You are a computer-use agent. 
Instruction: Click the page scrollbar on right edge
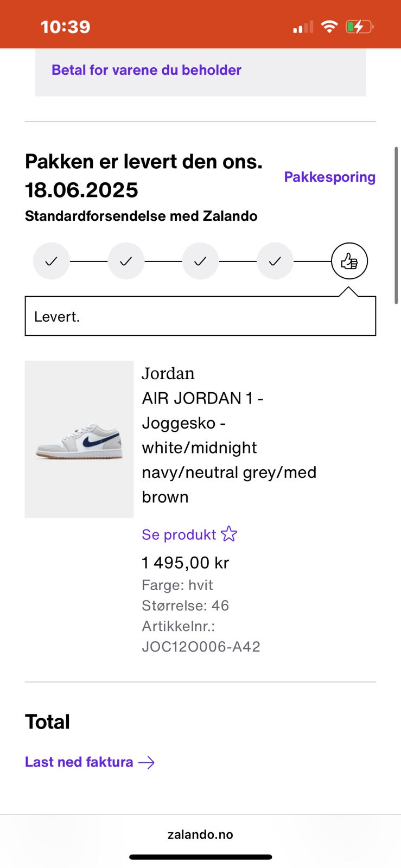[x=396, y=225]
